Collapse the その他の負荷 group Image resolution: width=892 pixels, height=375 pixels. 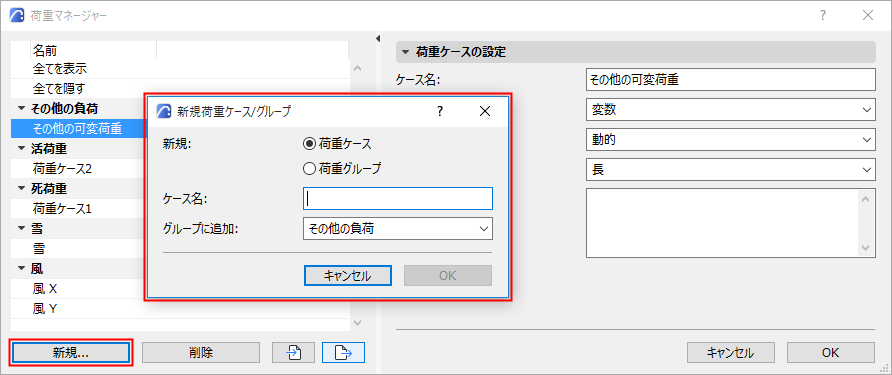point(22,108)
